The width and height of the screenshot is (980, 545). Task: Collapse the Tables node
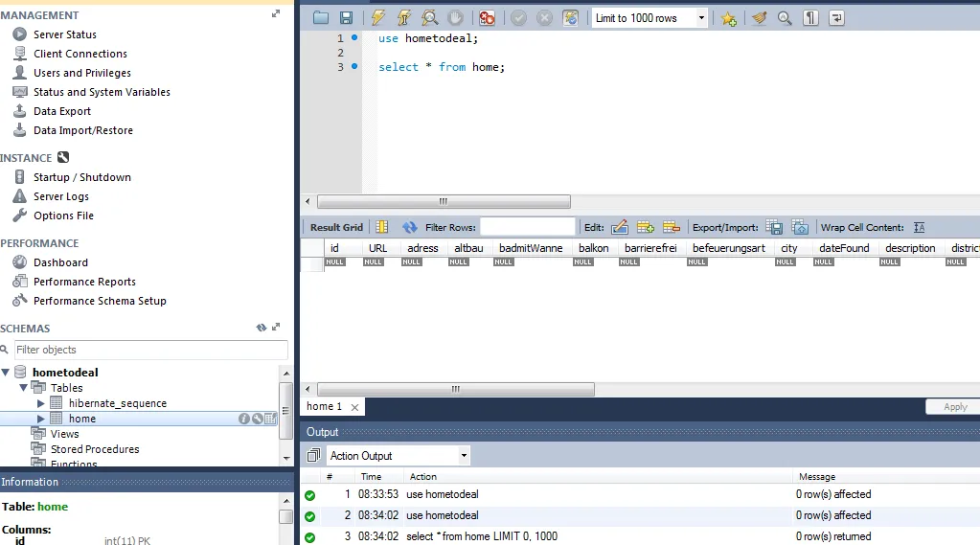click(x=24, y=388)
